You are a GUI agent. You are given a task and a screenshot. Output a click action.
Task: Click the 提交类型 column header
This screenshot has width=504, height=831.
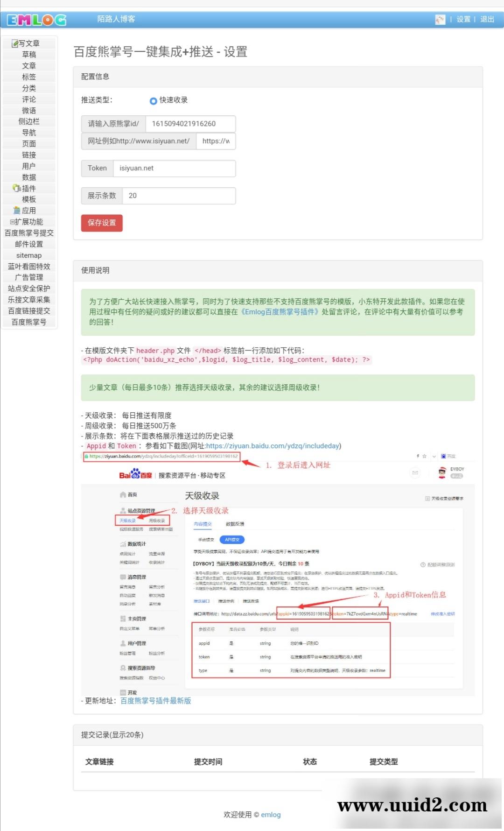[x=384, y=762]
